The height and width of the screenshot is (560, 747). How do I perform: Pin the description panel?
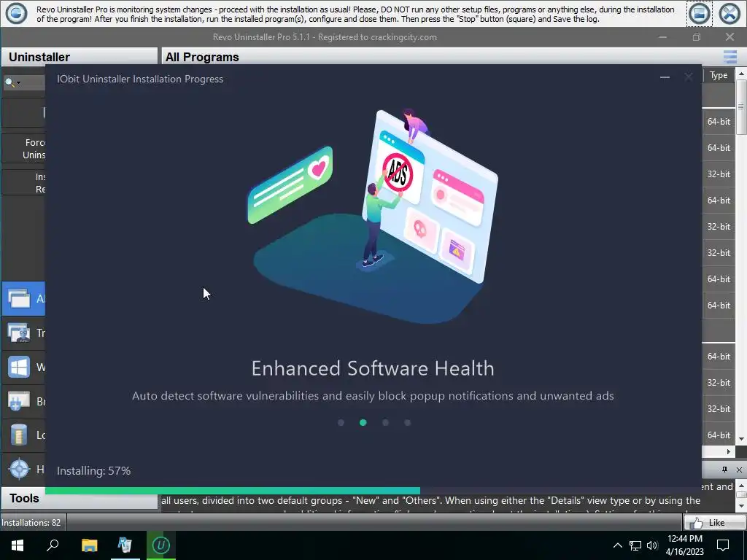coord(724,470)
